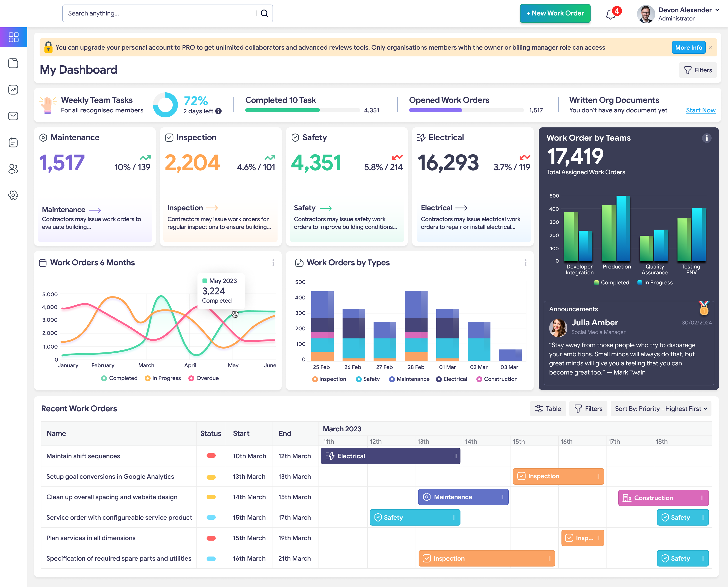This screenshot has height=587, width=728.
Task: Click the Maintenance hexagon icon in card header
Action: (43, 138)
